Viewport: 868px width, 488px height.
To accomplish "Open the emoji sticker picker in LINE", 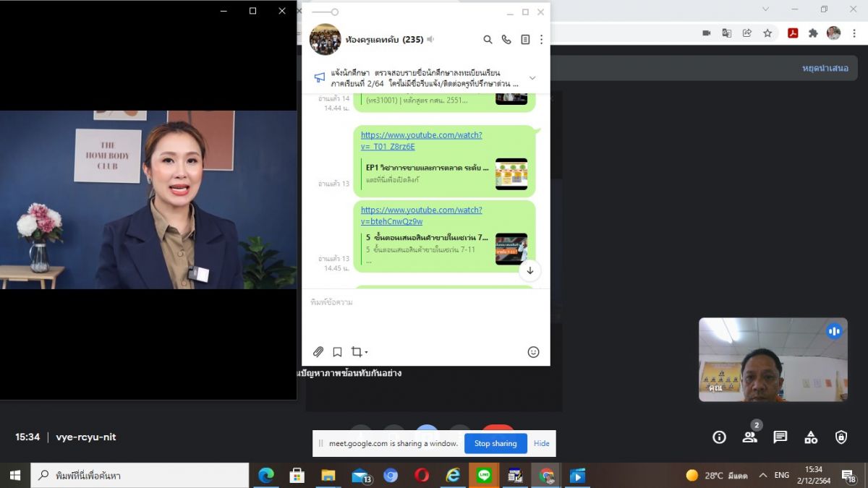I will [533, 352].
